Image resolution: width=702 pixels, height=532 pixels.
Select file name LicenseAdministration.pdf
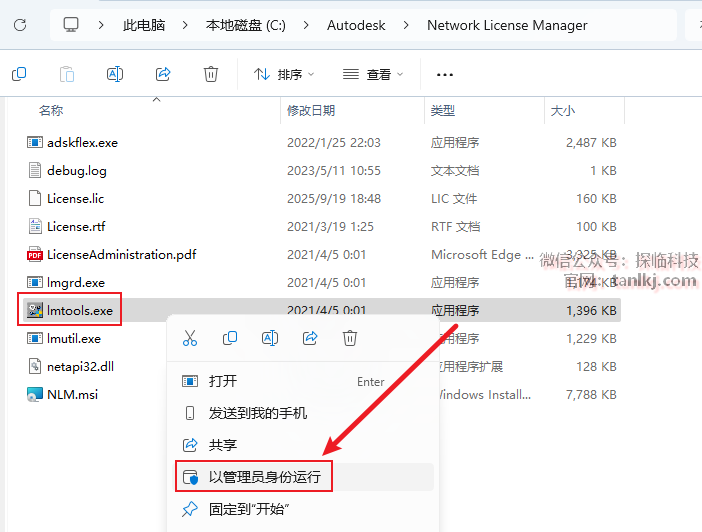121,254
